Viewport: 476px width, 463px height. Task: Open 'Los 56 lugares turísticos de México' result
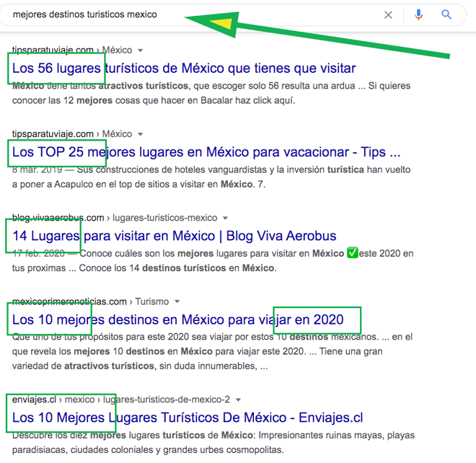[x=184, y=69]
